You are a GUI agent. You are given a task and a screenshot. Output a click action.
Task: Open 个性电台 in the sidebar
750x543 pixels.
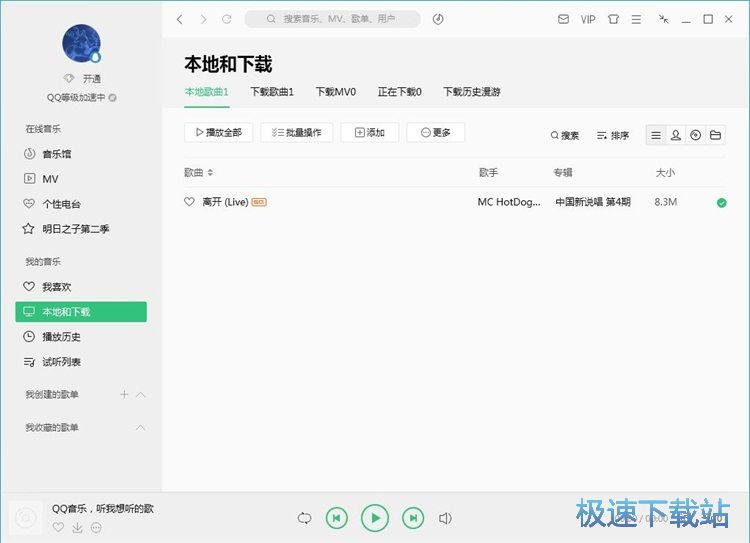(61, 204)
